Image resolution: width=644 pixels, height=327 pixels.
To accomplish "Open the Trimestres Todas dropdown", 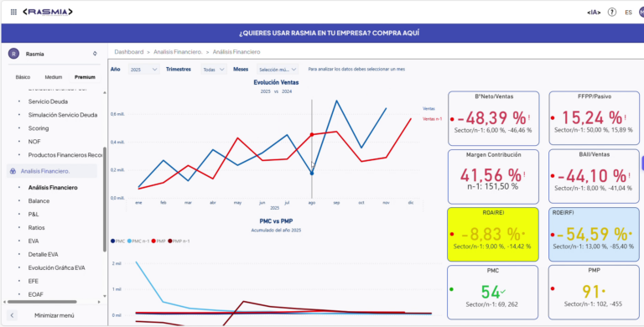I will coord(214,70).
